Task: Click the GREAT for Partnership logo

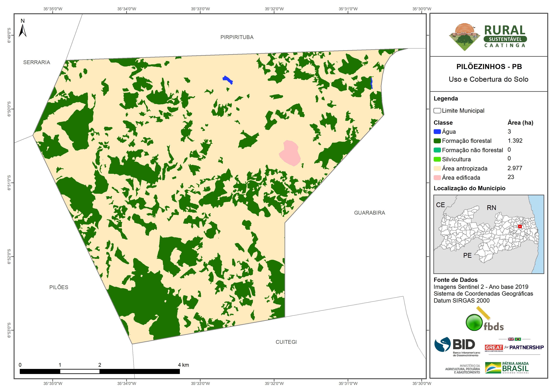Action: coord(514,347)
